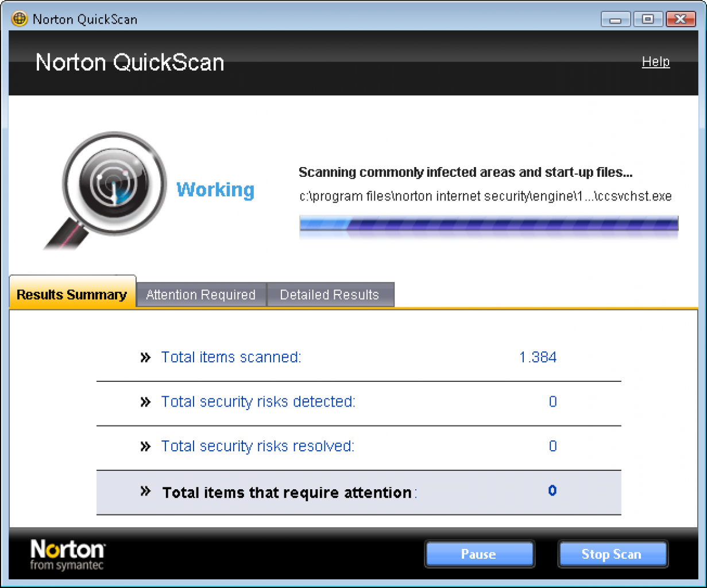The height and width of the screenshot is (588, 707).
Task: Click the Norton QuickScan header title
Action: point(130,62)
